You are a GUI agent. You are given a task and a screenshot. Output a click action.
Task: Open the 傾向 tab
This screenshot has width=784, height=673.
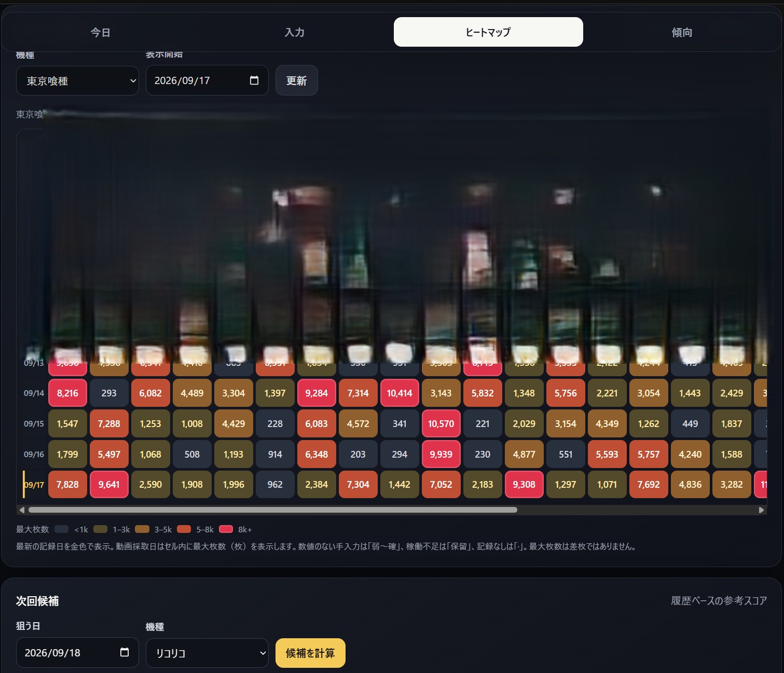[x=682, y=32]
